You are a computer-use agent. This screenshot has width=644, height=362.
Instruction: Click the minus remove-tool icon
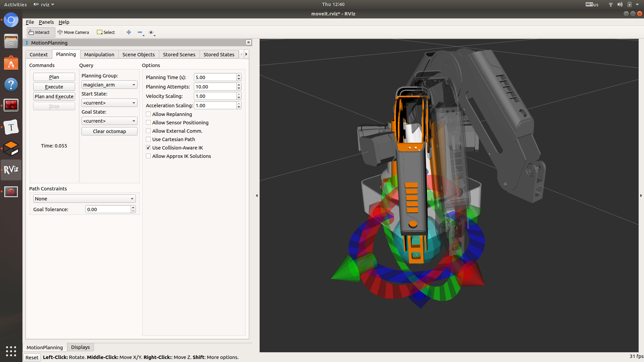coord(140,32)
